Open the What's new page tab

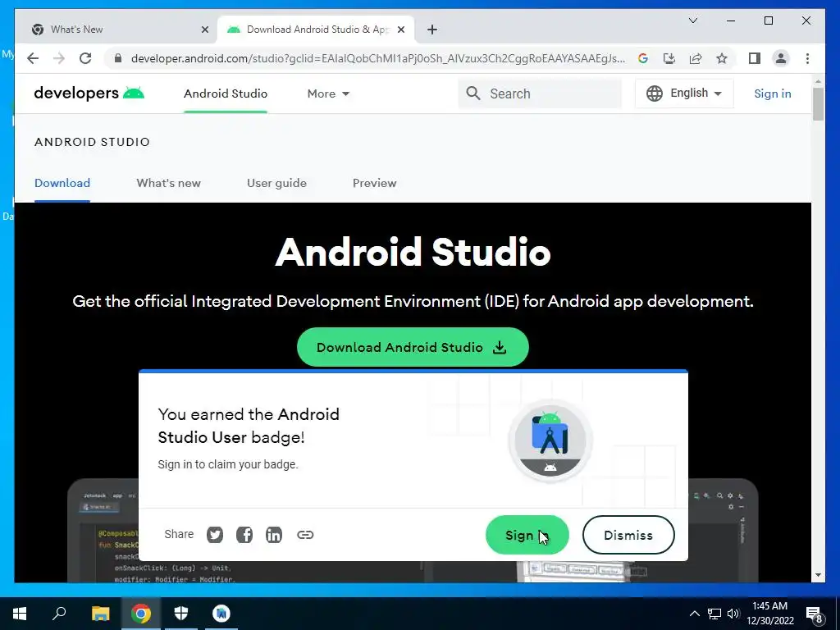pyautogui.click(x=168, y=183)
